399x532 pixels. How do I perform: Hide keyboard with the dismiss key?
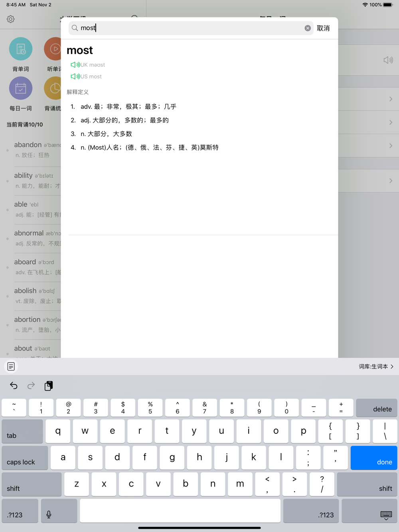click(x=369, y=511)
